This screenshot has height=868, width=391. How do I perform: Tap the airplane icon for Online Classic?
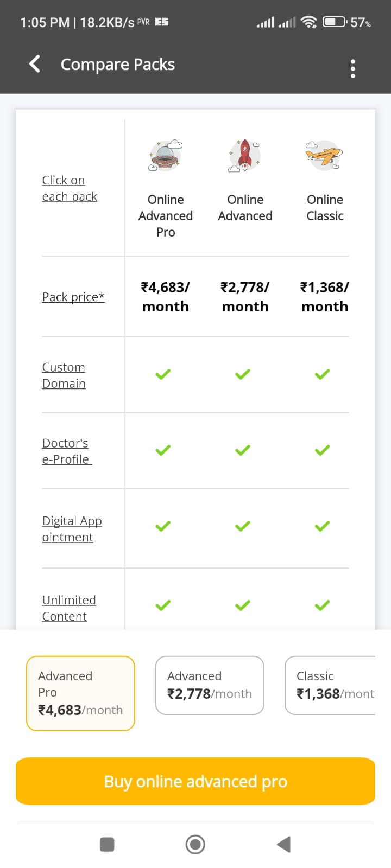(x=325, y=155)
